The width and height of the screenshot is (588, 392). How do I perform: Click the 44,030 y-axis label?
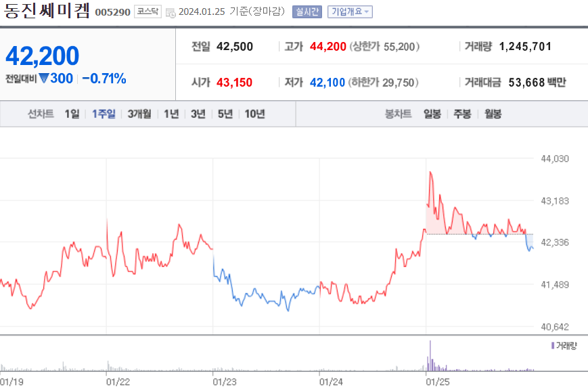555,158
